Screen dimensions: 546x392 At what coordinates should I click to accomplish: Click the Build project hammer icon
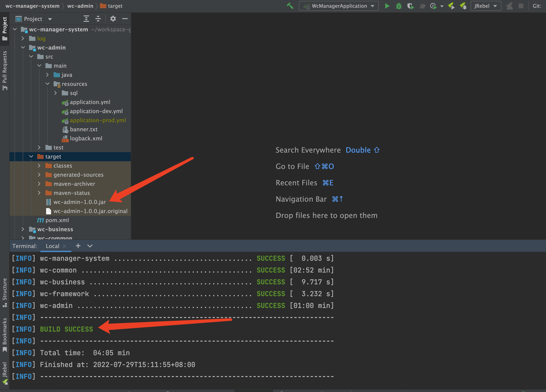[x=290, y=6]
